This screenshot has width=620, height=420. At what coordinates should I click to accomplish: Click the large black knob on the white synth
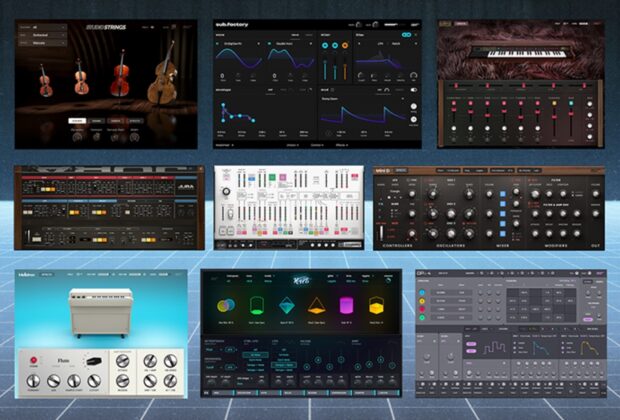point(226,191)
